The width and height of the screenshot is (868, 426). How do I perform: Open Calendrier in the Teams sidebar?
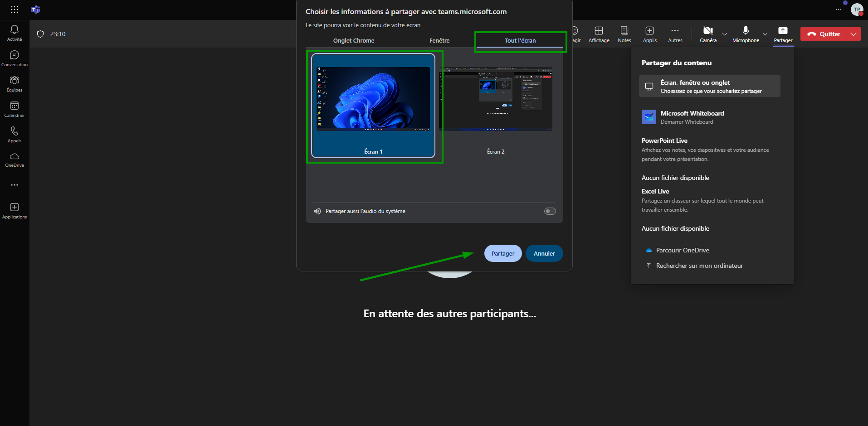point(15,109)
